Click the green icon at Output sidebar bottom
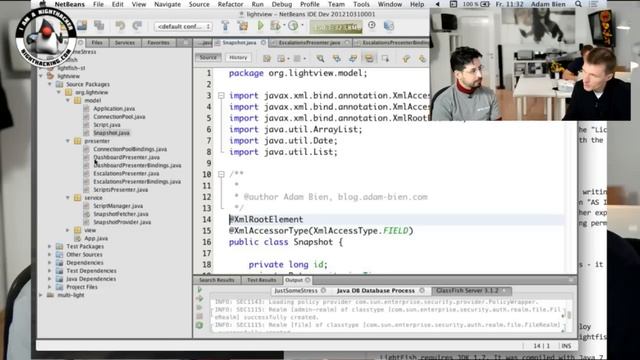The height and width of the screenshot is (360, 640). coord(200,325)
